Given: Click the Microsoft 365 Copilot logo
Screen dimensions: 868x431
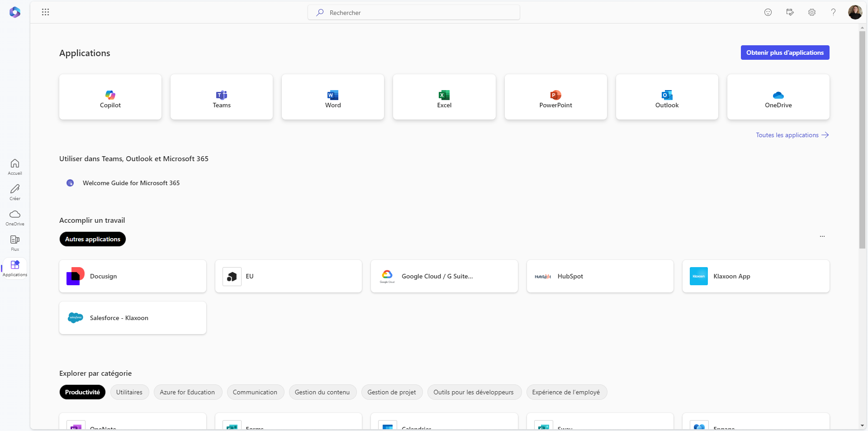Looking at the screenshot, I should pyautogui.click(x=15, y=12).
